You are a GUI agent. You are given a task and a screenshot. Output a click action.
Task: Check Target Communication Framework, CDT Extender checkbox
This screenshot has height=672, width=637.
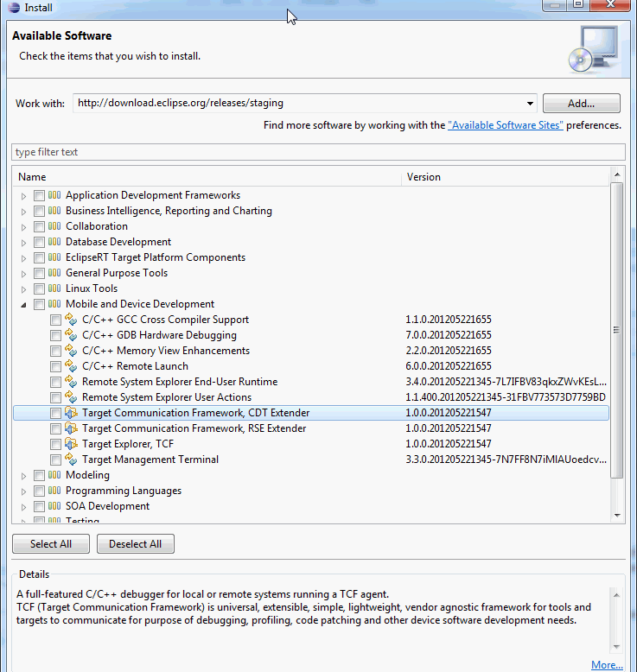[55, 413]
